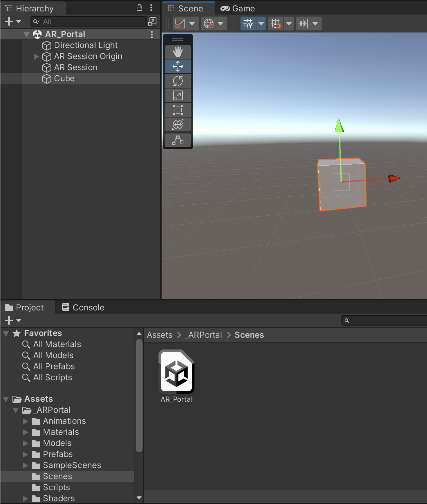Viewport: 427px width, 504px height.
Task: Select the Move tool
Action: (178, 66)
